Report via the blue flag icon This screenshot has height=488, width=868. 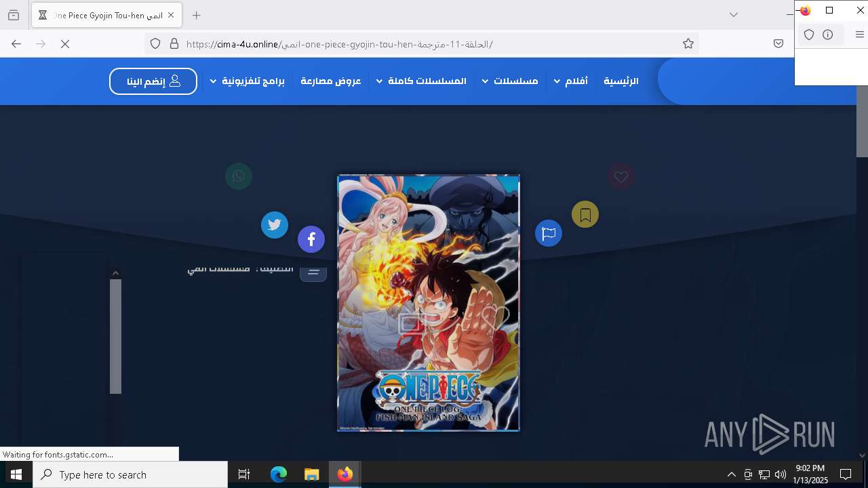coord(549,234)
